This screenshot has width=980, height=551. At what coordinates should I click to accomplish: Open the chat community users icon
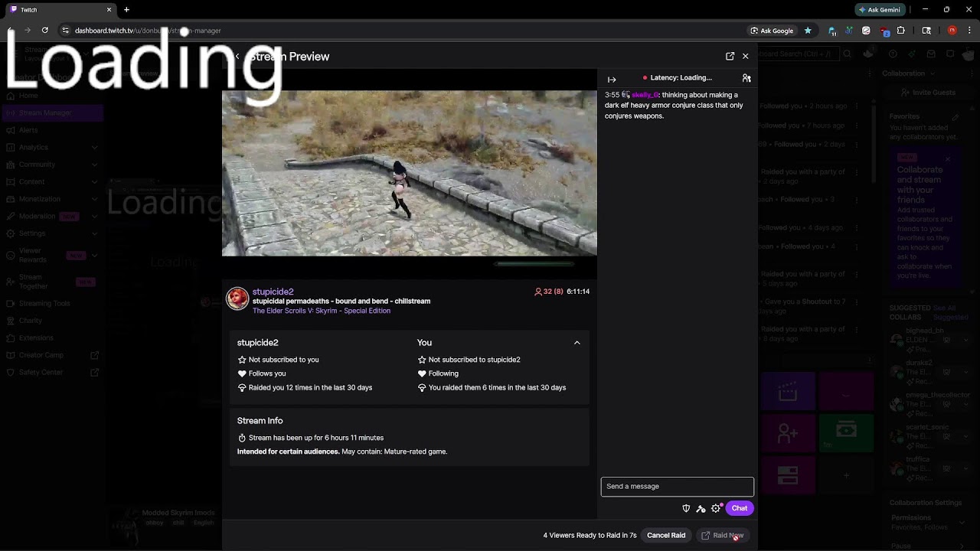(x=746, y=78)
